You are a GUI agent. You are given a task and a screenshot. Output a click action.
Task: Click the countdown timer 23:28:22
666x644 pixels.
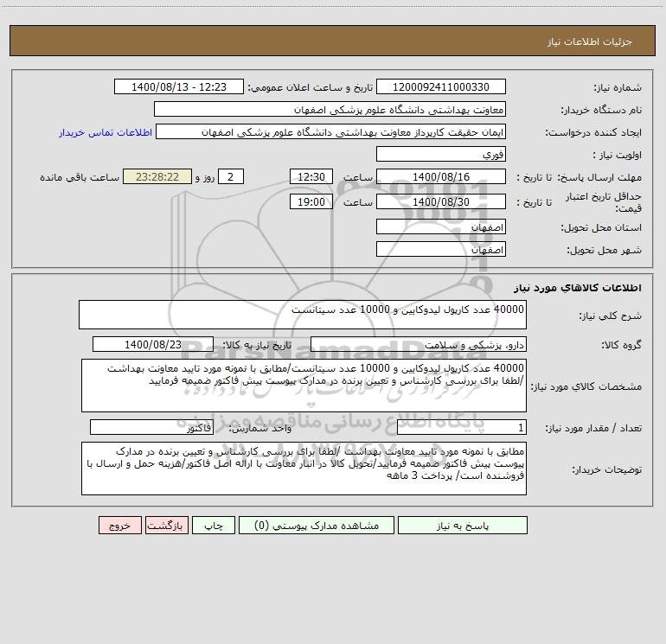157,176
